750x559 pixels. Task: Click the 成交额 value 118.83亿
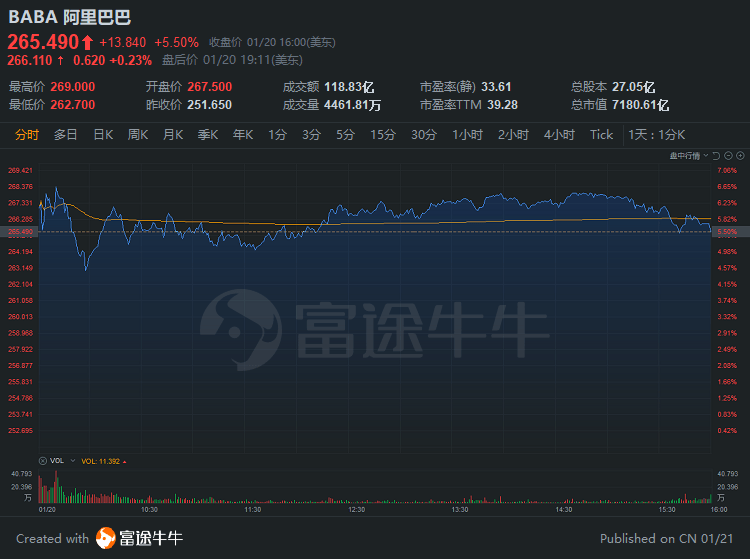click(349, 87)
